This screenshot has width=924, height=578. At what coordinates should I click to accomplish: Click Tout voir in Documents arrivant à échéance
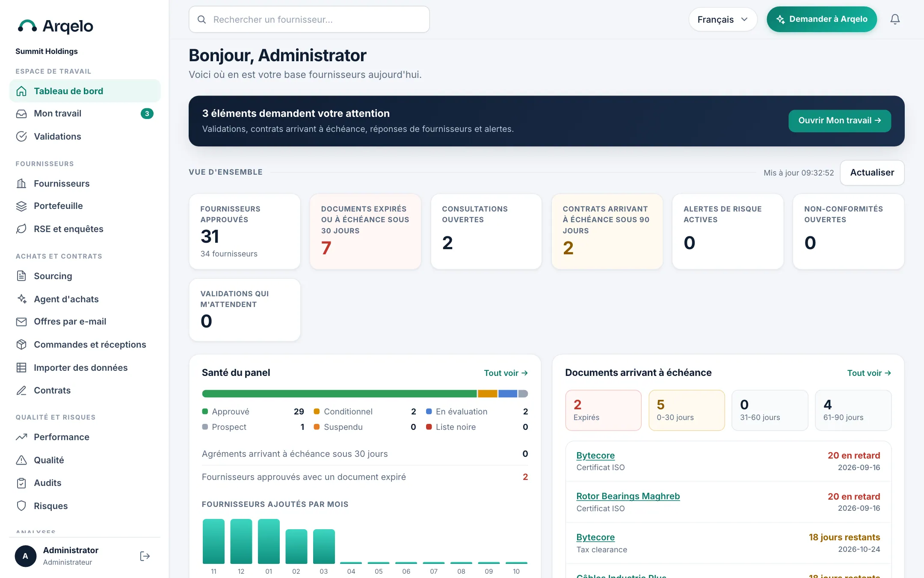(869, 373)
